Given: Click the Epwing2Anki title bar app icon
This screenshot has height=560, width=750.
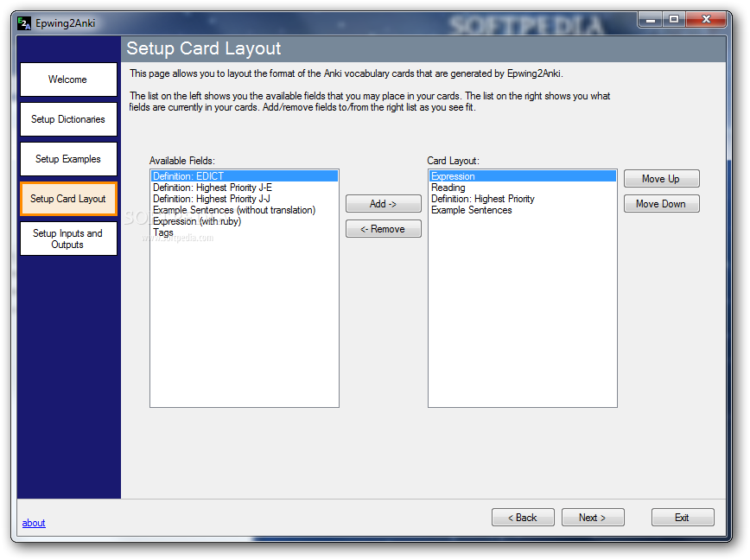Looking at the screenshot, I should tap(24, 23).
